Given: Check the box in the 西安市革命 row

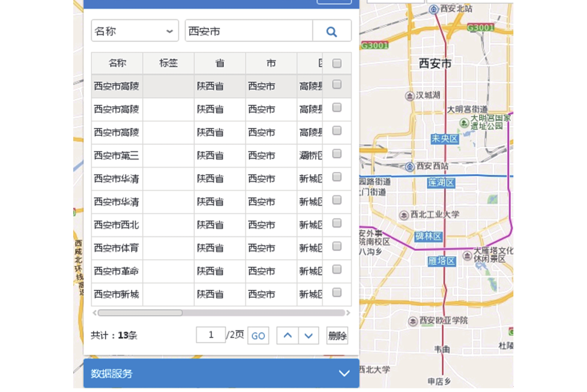Looking at the screenshot, I should tap(337, 269).
